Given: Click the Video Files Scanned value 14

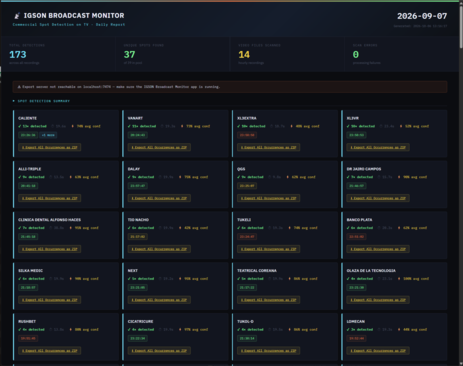Looking at the screenshot, I should (244, 54).
